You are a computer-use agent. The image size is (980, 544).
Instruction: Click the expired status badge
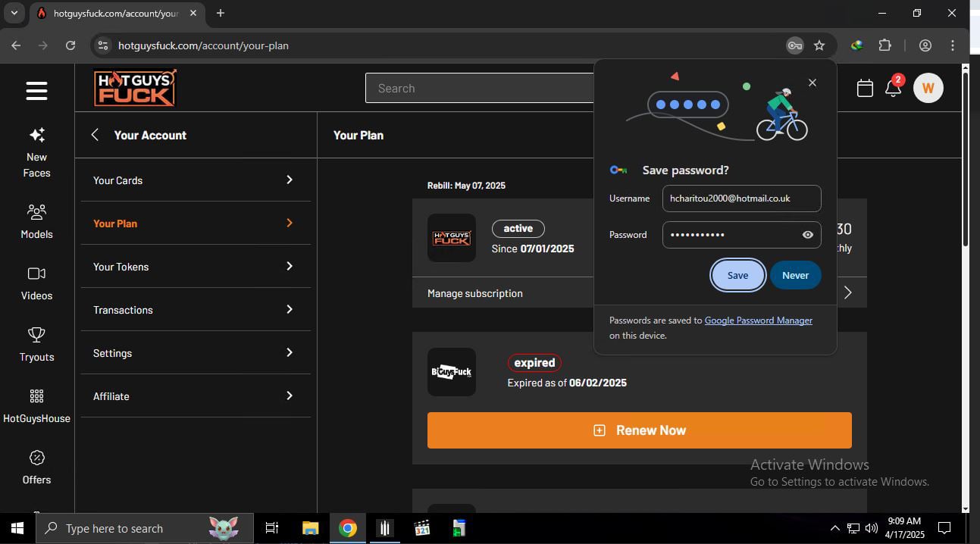(534, 363)
